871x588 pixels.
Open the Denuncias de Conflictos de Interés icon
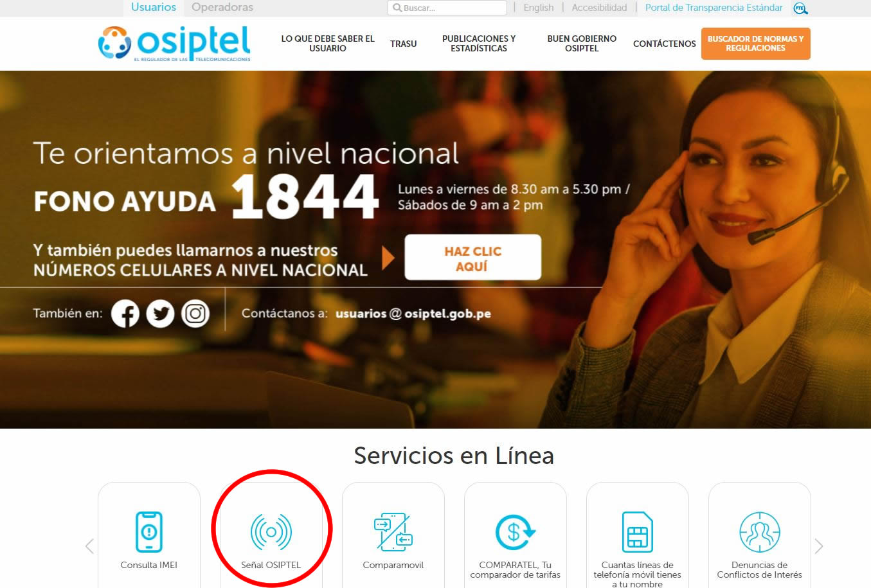759,532
